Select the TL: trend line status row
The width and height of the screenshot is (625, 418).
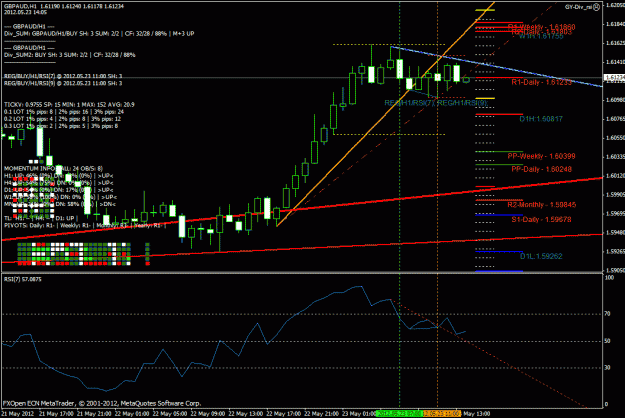(x=41, y=218)
